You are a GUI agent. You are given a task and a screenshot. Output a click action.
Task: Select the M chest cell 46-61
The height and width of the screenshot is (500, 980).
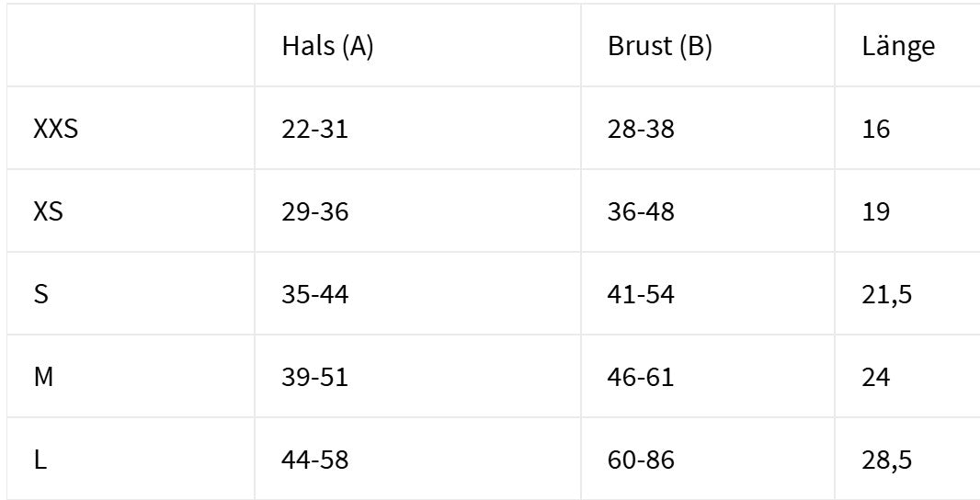pos(641,378)
